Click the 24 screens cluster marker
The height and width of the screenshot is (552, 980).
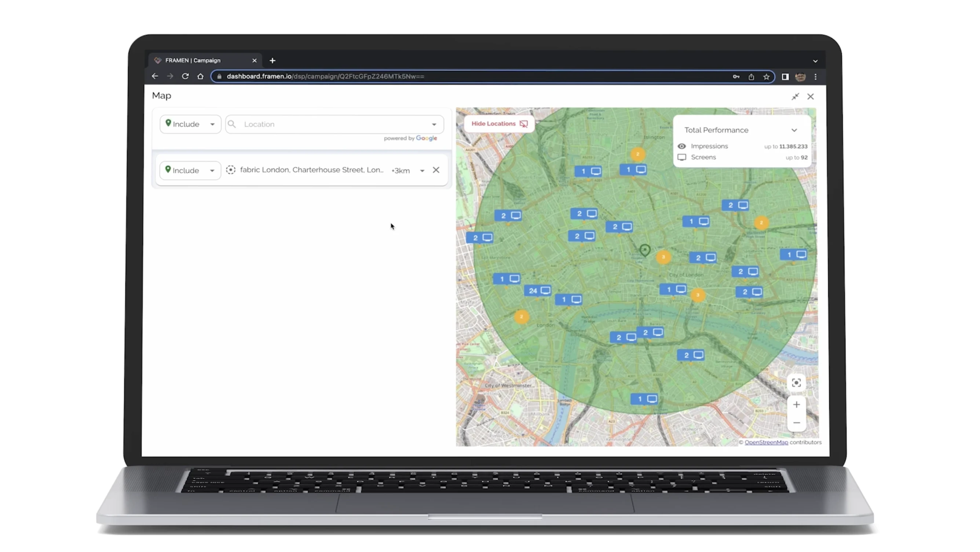pyautogui.click(x=538, y=291)
